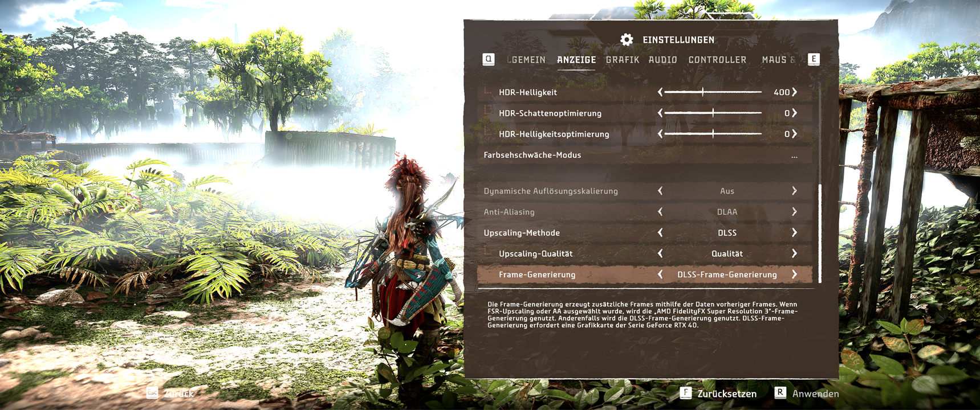The width and height of the screenshot is (980, 410).
Task: Click the Anwenden button
Action: coord(807,393)
